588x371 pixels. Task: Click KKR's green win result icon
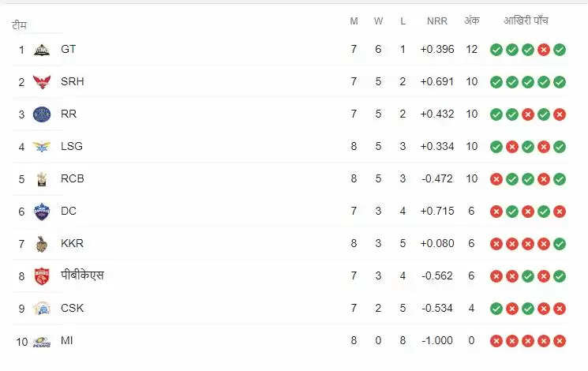(560, 244)
